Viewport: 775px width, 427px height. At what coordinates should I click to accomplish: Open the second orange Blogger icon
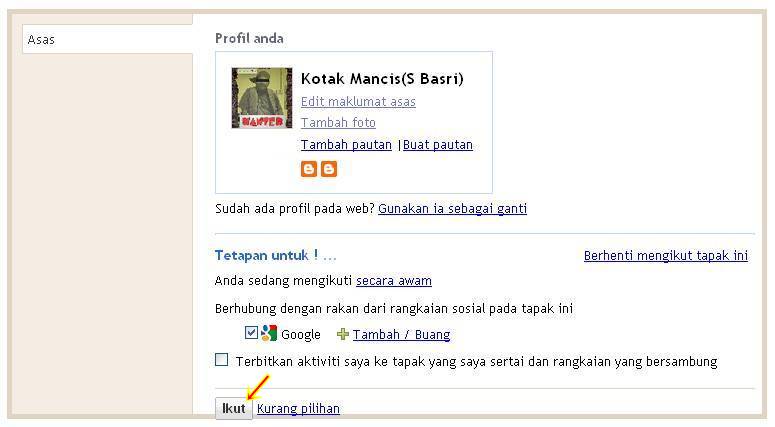pyautogui.click(x=329, y=169)
